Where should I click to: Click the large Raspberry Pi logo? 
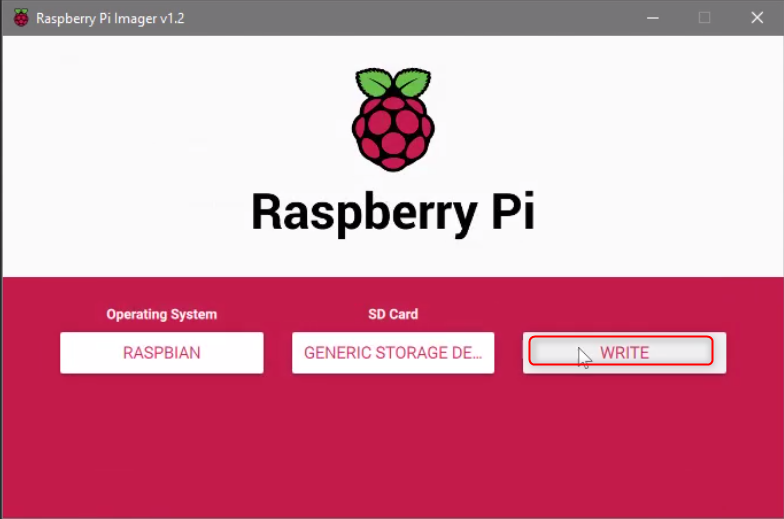pyautogui.click(x=393, y=119)
